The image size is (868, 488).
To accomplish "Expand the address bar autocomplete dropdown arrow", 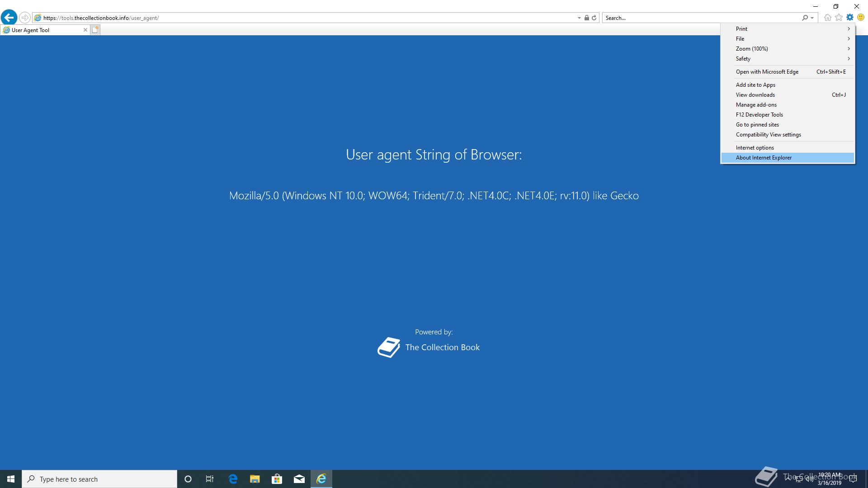I will 579,18.
